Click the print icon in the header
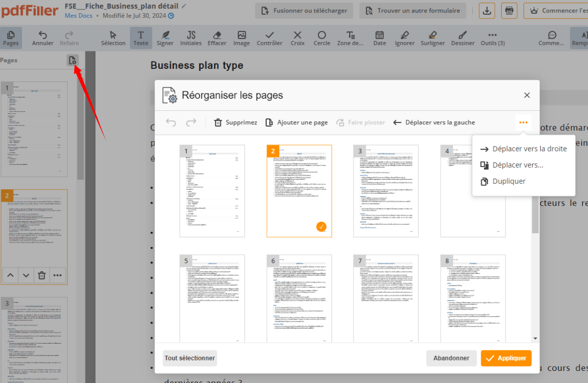Screen dimensions: 588x383 point(509,11)
